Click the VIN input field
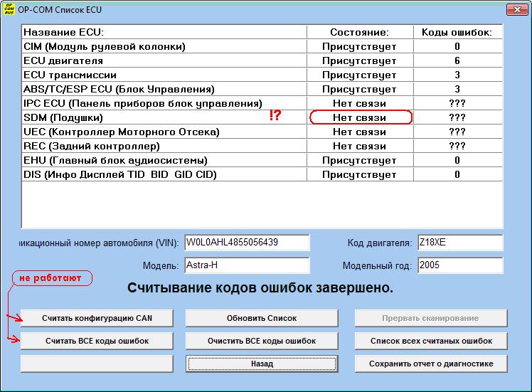This screenshot has width=532, height=392. tap(247, 243)
